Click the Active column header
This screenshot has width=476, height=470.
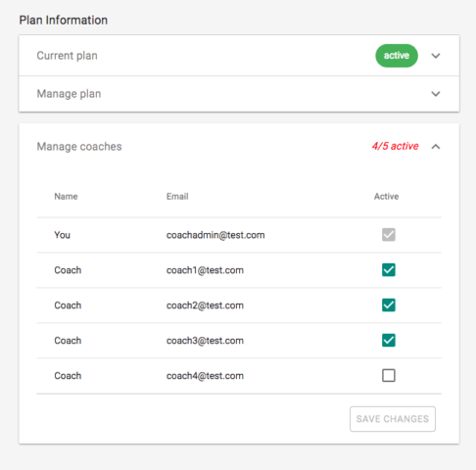coord(386,197)
